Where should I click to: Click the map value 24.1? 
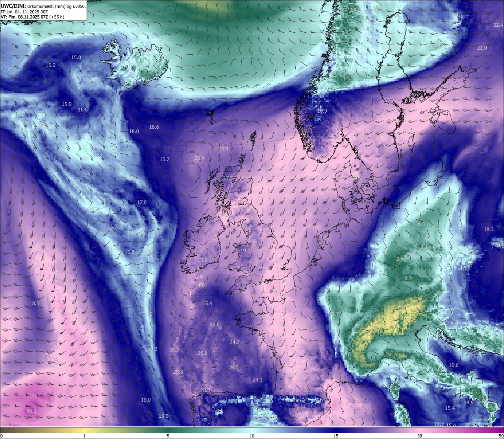click(258, 380)
